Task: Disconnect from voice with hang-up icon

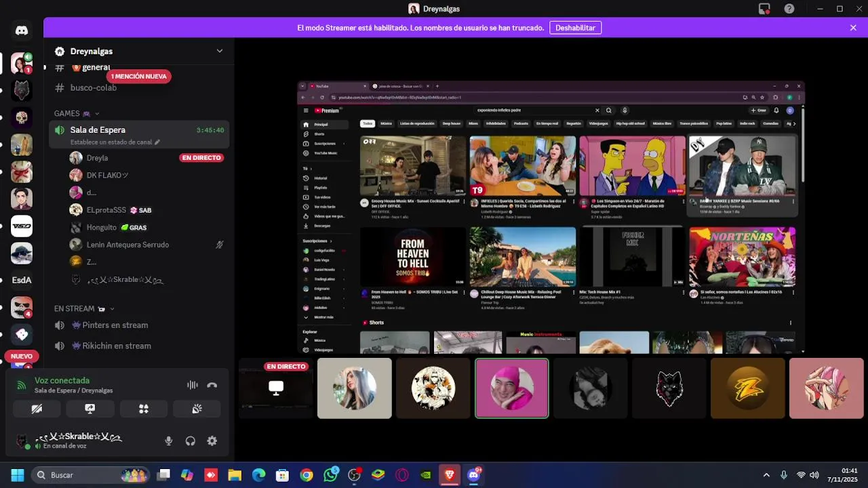Action: click(212, 385)
